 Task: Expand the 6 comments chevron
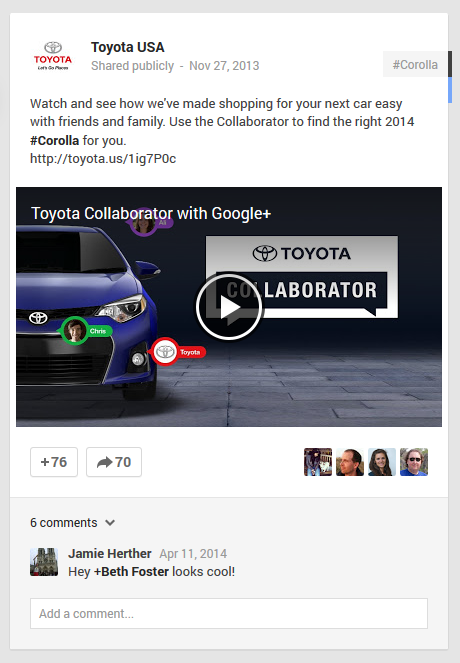pyautogui.click(x=110, y=523)
